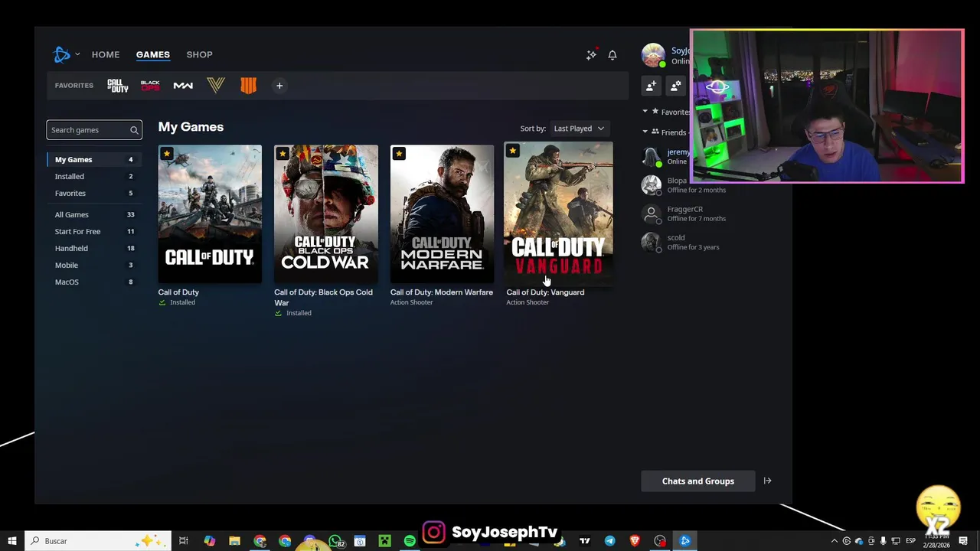Focus the Search games field
This screenshot has height=551, width=980.
93,130
